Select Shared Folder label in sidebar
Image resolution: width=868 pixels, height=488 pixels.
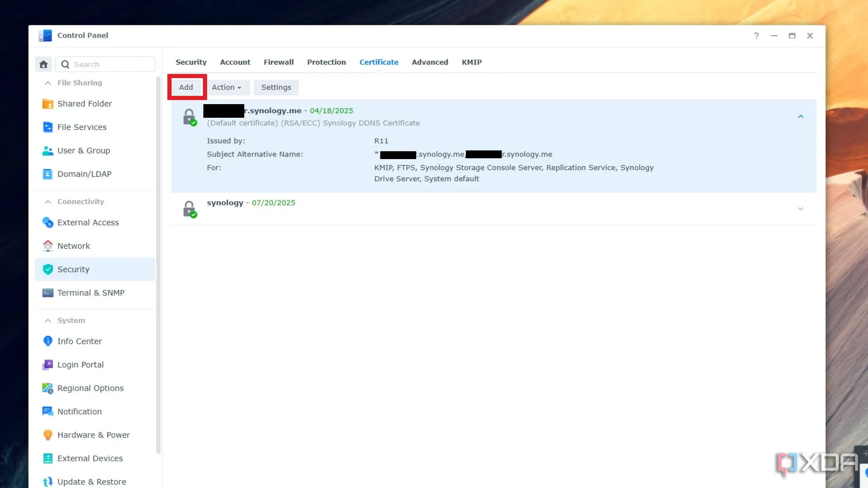(x=85, y=104)
